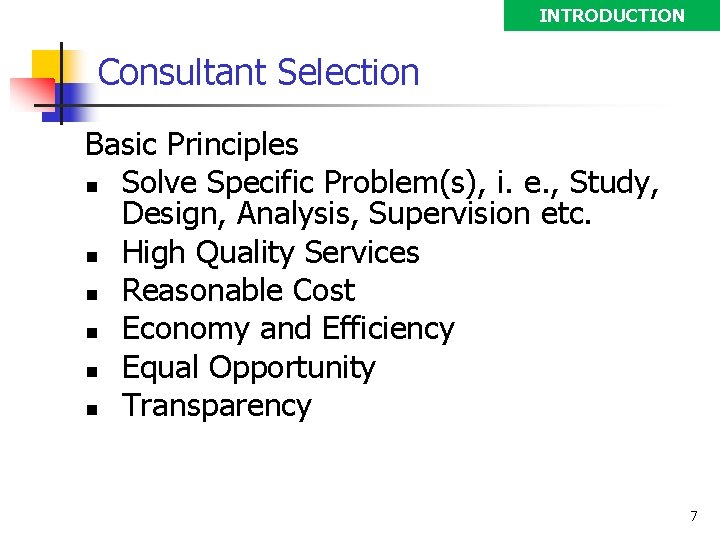Select the Basic Principles heading text
Image resolution: width=720 pixels, height=540 pixels.
tap(192, 144)
